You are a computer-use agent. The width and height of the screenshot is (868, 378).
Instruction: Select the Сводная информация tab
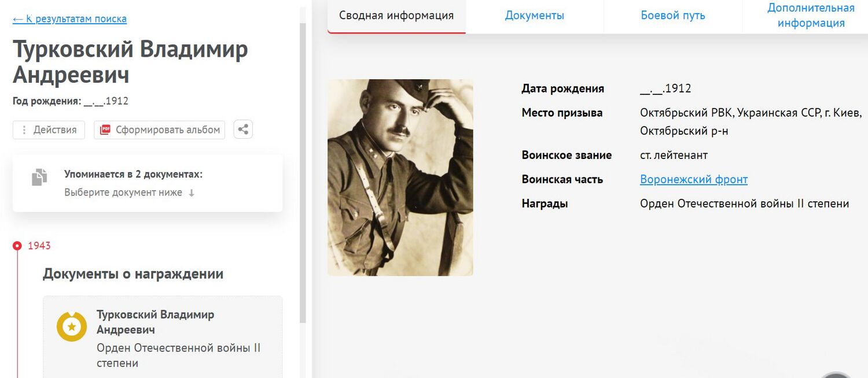pyautogui.click(x=396, y=16)
